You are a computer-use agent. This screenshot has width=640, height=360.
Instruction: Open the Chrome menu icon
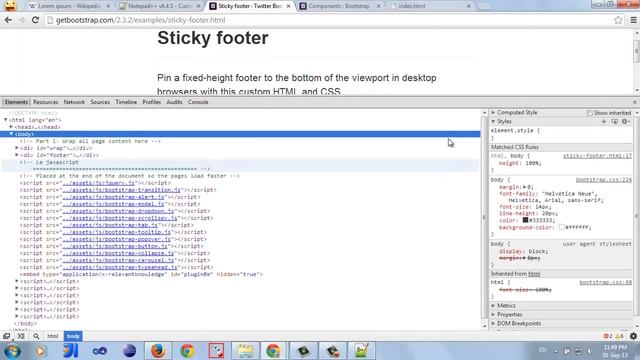click(x=633, y=20)
